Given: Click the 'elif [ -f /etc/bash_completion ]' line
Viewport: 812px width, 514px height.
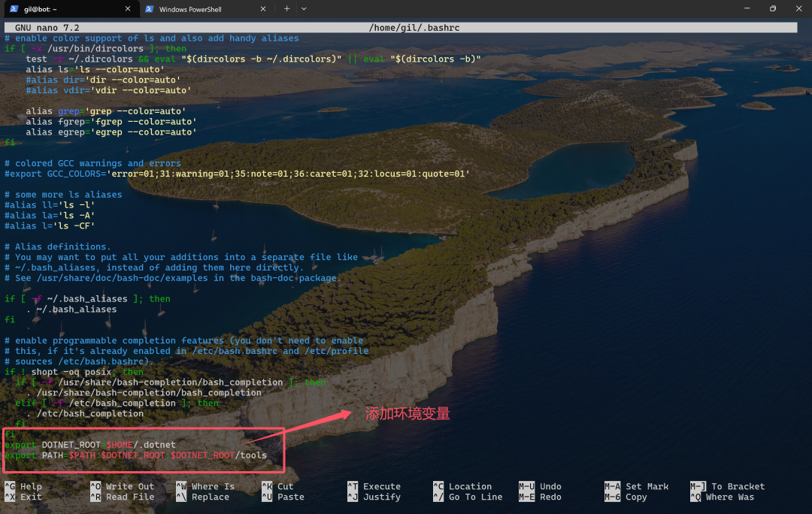Looking at the screenshot, I should click(x=117, y=404).
